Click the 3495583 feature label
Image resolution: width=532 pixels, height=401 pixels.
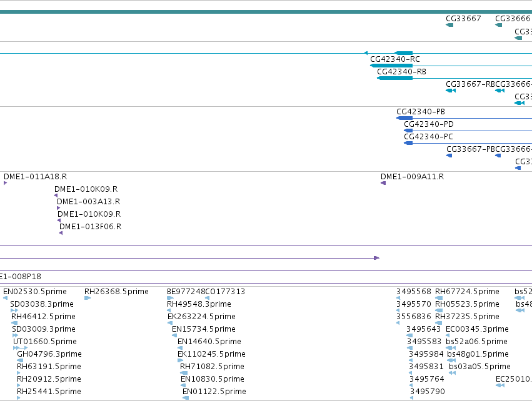point(424,342)
